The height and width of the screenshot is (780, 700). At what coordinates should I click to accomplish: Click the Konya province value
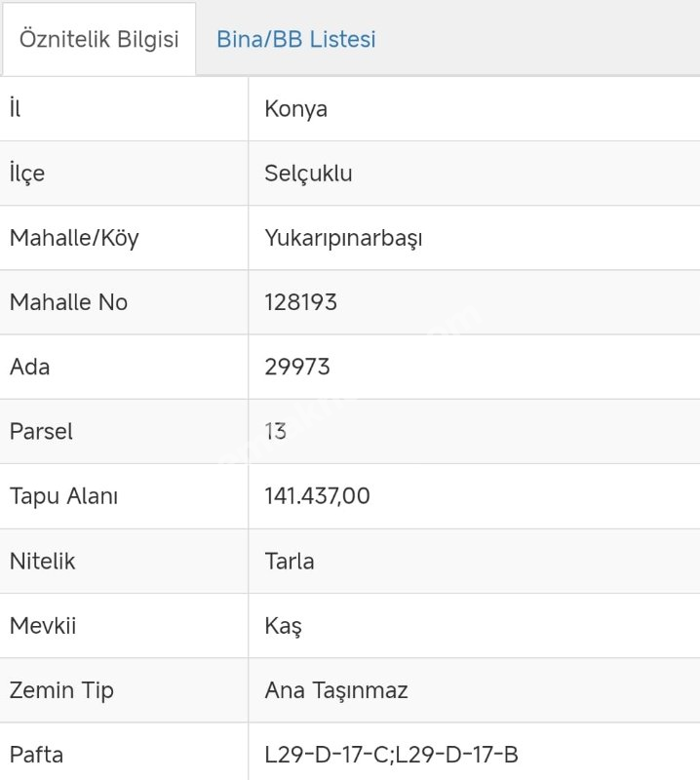[296, 109]
